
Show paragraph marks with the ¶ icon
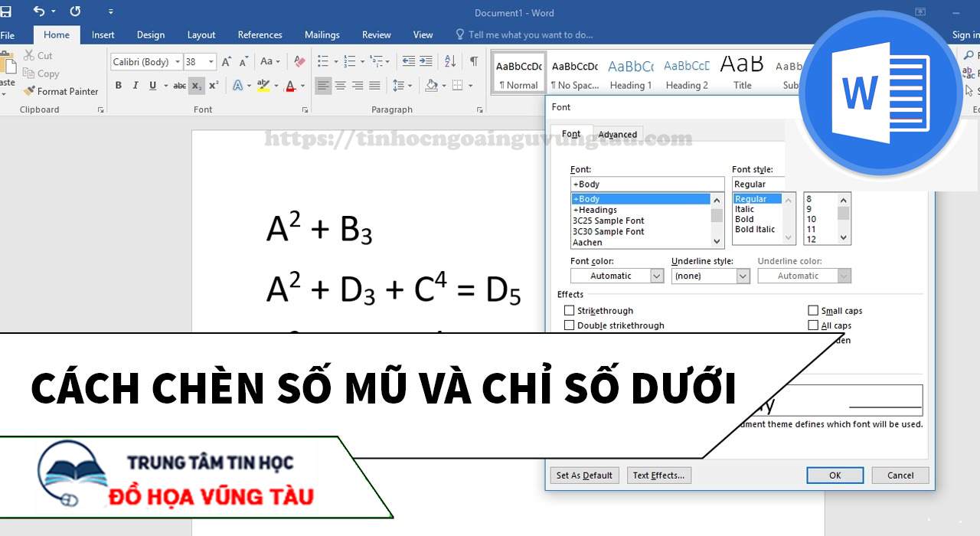click(x=474, y=61)
